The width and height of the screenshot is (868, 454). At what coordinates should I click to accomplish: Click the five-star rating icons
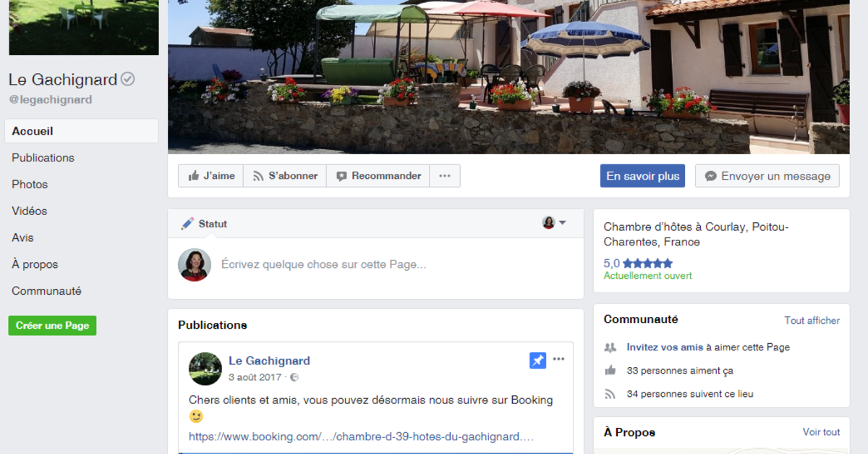[x=647, y=264]
